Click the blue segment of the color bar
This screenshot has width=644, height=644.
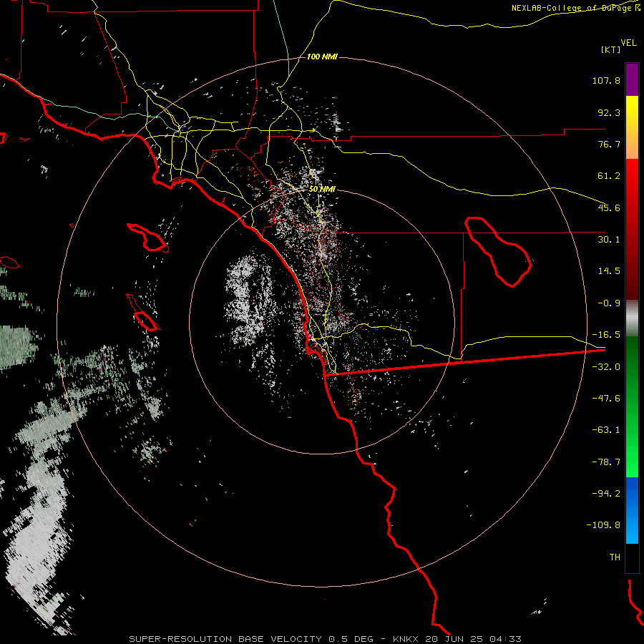click(x=632, y=510)
